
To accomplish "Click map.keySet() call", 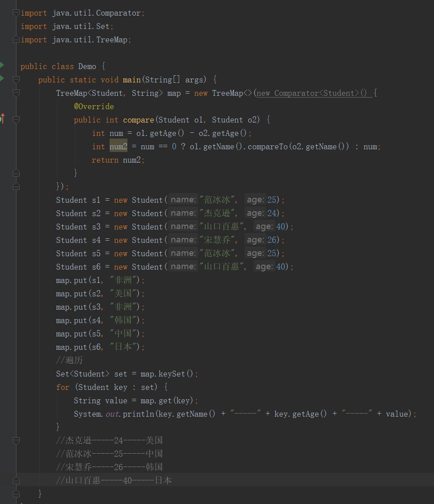I will click(x=167, y=374).
